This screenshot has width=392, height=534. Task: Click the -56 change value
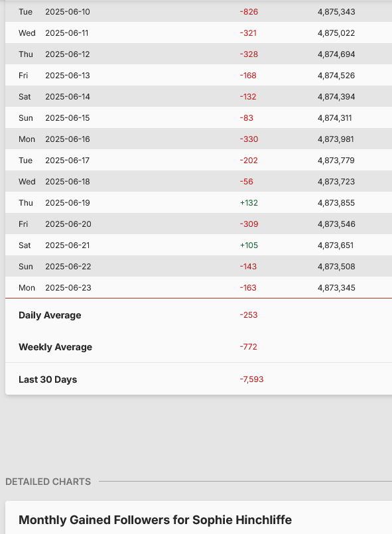(x=247, y=182)
